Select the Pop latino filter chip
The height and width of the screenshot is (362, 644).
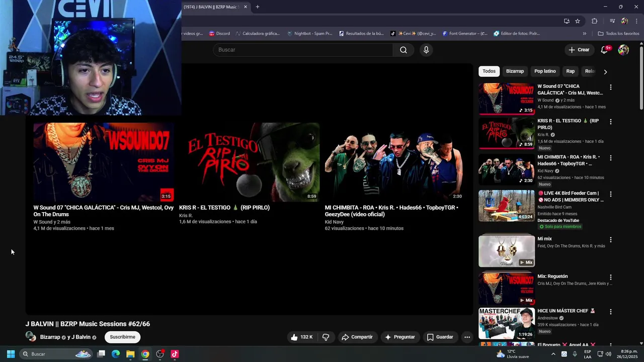(545, 71)
